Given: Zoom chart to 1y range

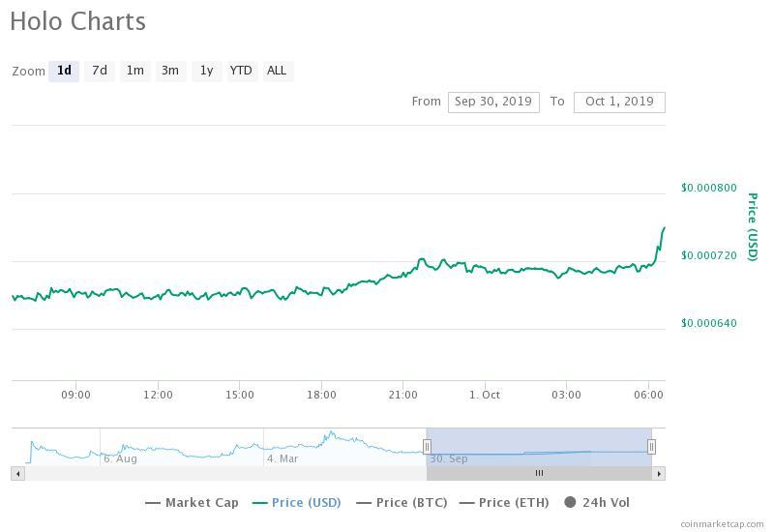Looking at the screenshot, I should pyautogui.click(x=206, y=71).
